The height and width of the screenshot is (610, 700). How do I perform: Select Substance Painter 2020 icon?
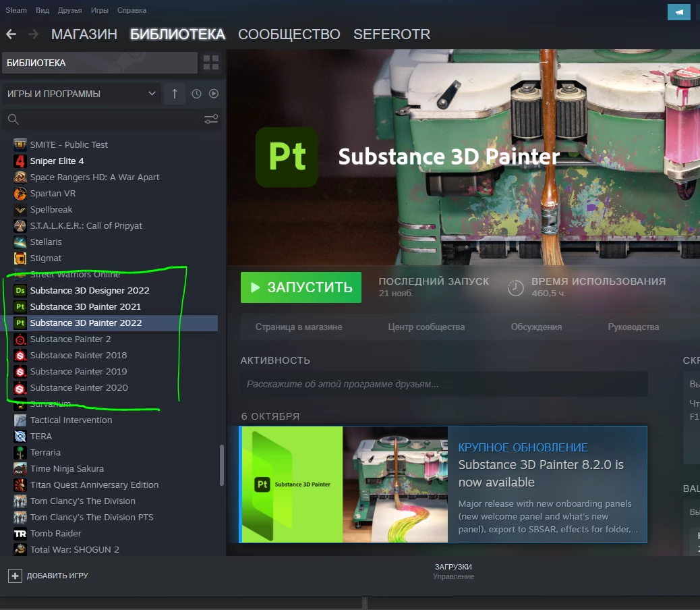(20, 387)
